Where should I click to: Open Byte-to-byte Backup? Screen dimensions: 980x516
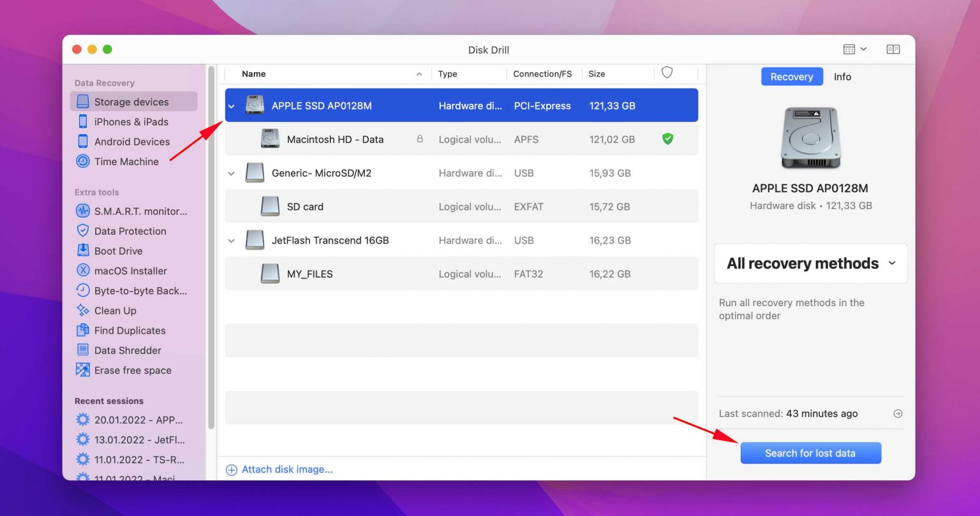coord(137,291)
